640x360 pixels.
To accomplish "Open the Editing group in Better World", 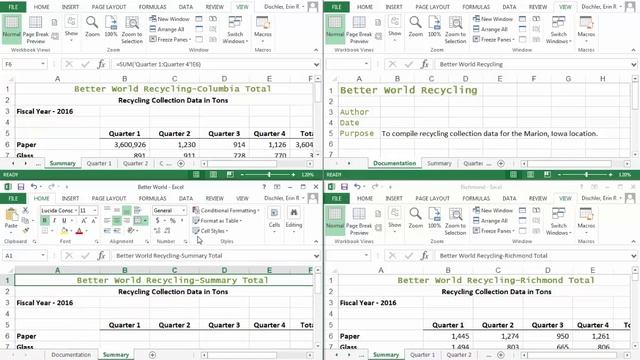I will [x=293, y=219].
